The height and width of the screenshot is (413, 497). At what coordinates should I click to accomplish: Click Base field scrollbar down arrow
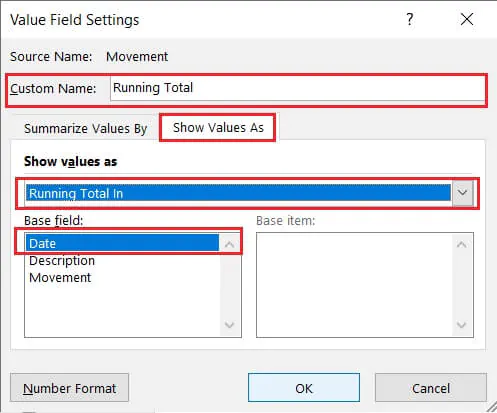229,325
